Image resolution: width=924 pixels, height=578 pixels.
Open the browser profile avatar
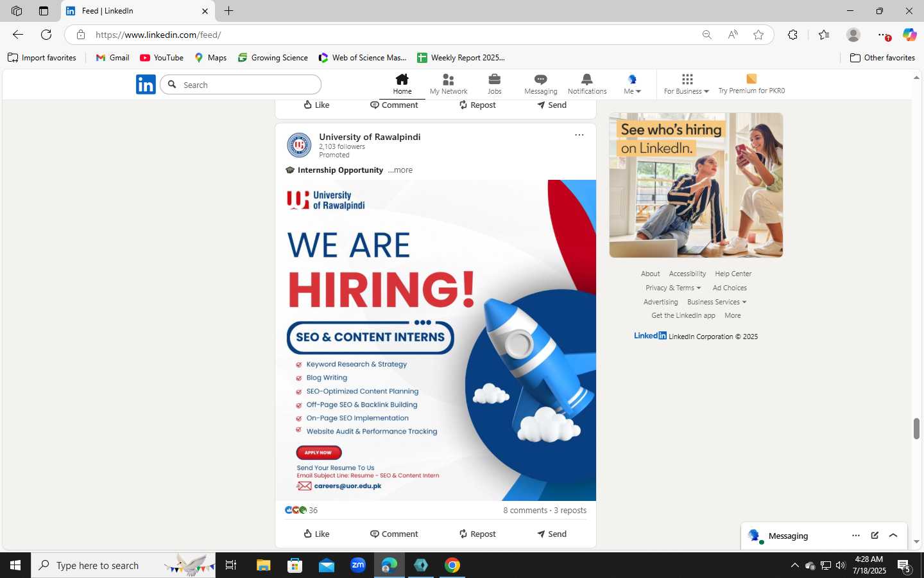click(x=853, y=35)
